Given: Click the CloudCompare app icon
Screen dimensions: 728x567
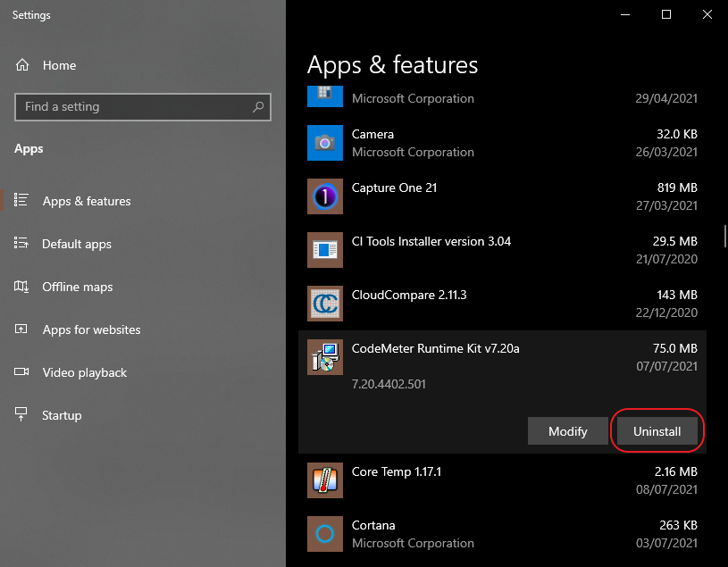Looking at the screenshot, I should [325, 304].
